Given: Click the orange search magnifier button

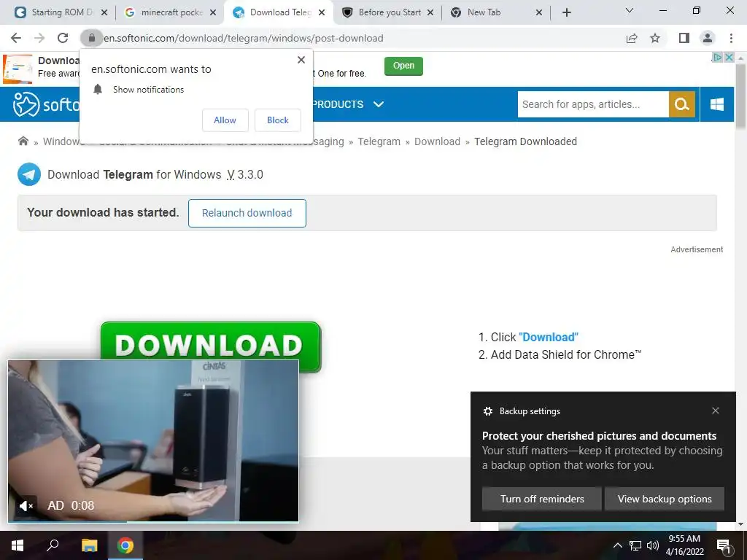Looking at the screenshot, I should [x=682, y=104].
